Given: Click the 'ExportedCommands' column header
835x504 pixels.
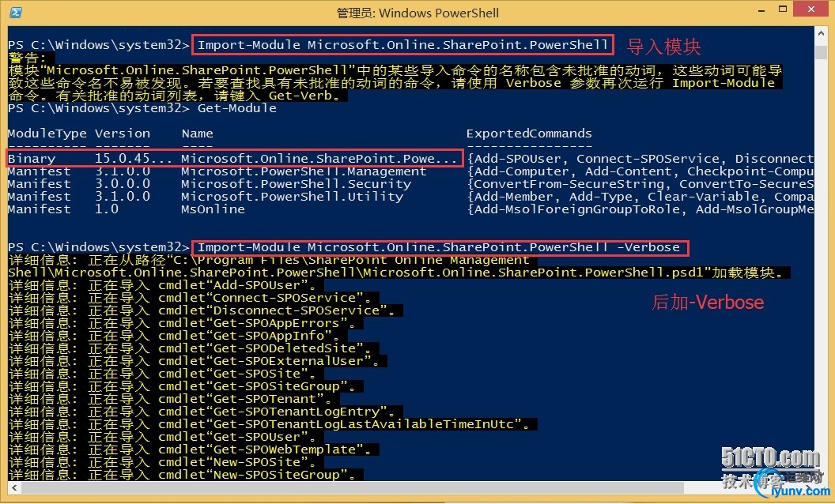Looking at the screenshot, I should click(529, 134).
